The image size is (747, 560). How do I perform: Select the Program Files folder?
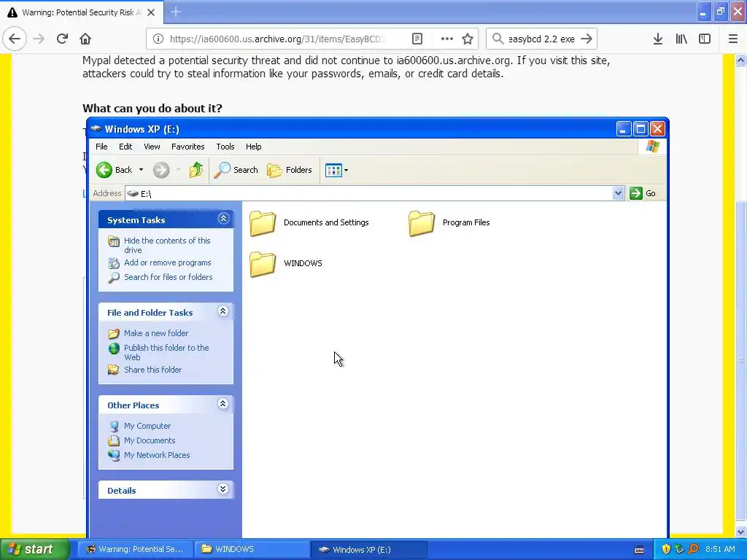click(x=449, y=223)
